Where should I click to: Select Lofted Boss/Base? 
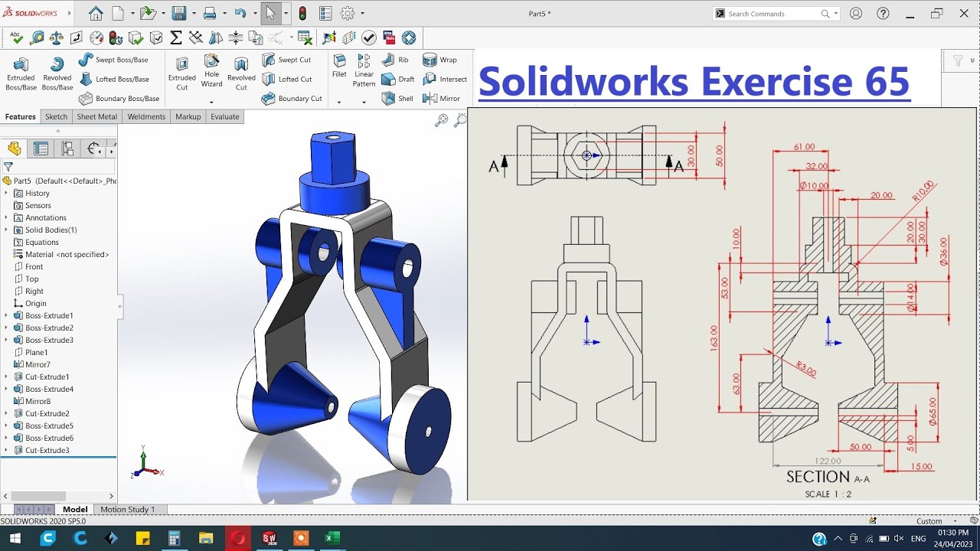click(113, 79)
